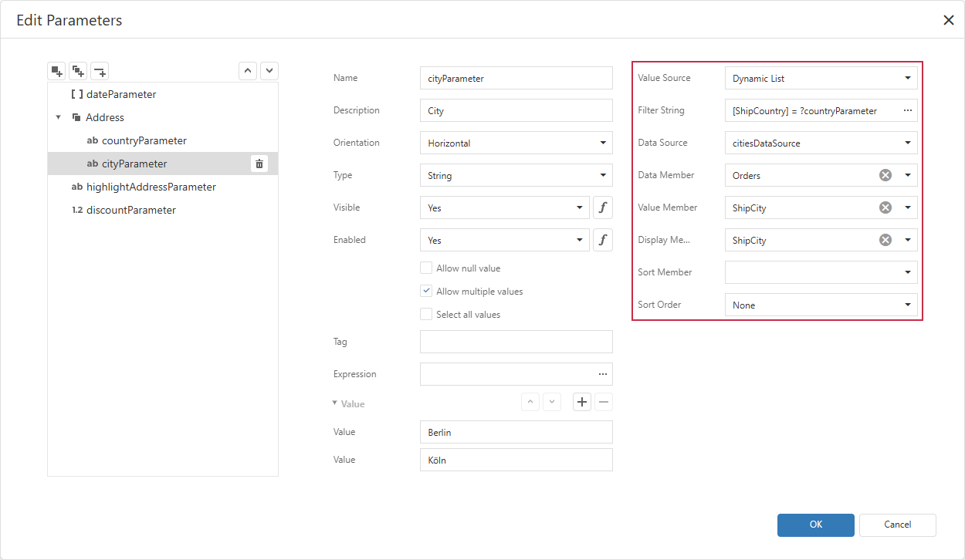Select countryParameter in the tree
The image size is (965, 560).
pos(163,140)
